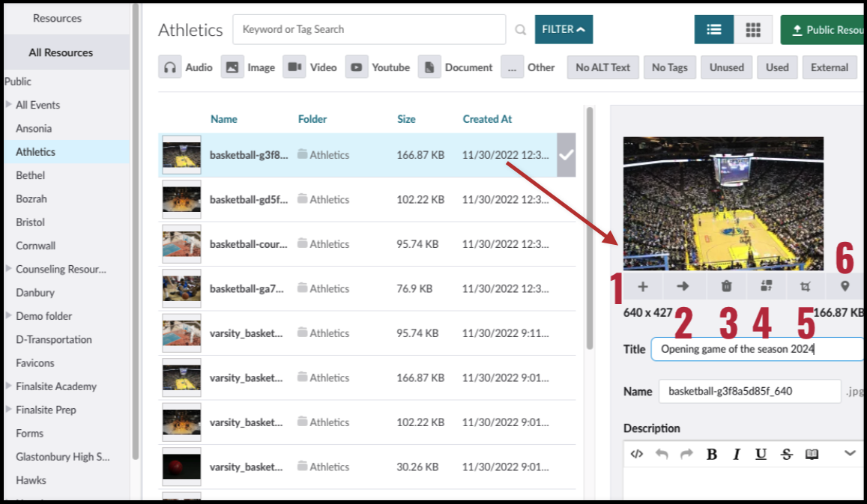Select All Resources
Screen dimensions: 867x504
coord(61,52)
